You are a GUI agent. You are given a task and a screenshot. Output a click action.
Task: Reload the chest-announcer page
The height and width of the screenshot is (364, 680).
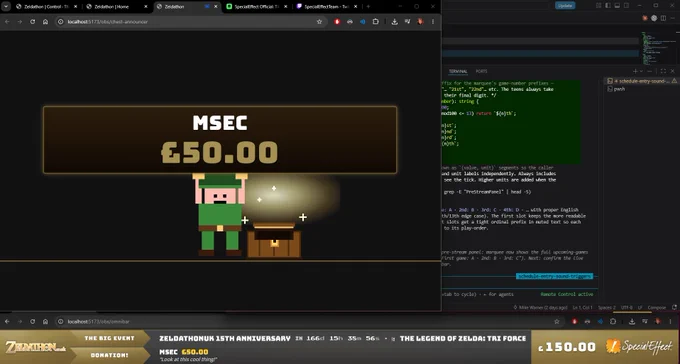pos(33,22)
